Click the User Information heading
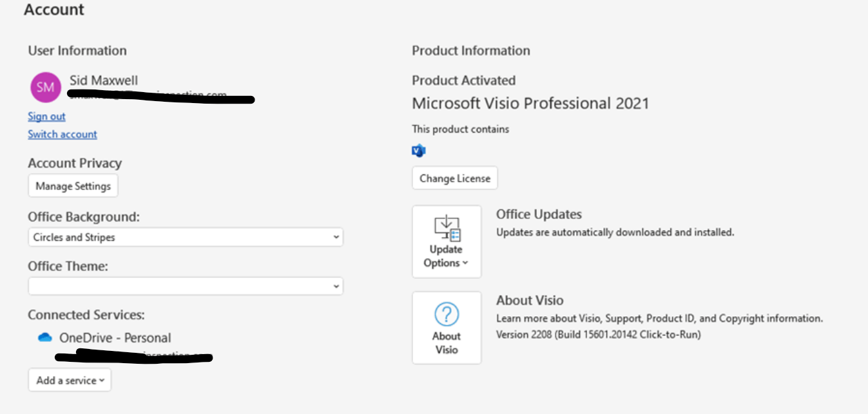Viewport: 868px width, 414px height. coord(77,51)
